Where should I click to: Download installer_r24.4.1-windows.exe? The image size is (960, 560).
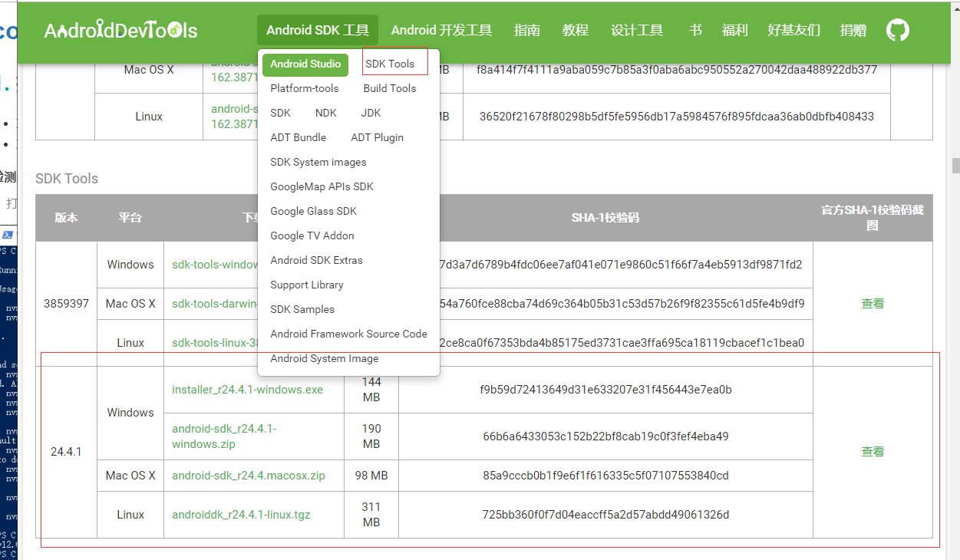click(248, 390)
